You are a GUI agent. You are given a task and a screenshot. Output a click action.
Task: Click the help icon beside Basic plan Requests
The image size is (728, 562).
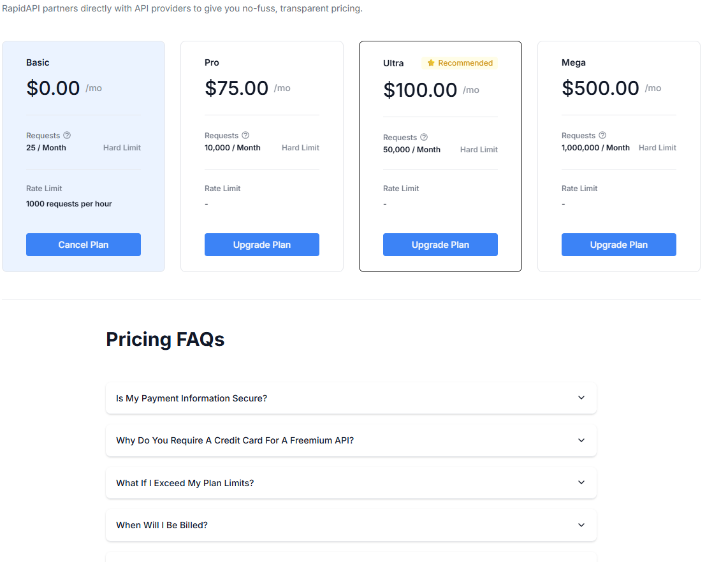pos(67,136)
